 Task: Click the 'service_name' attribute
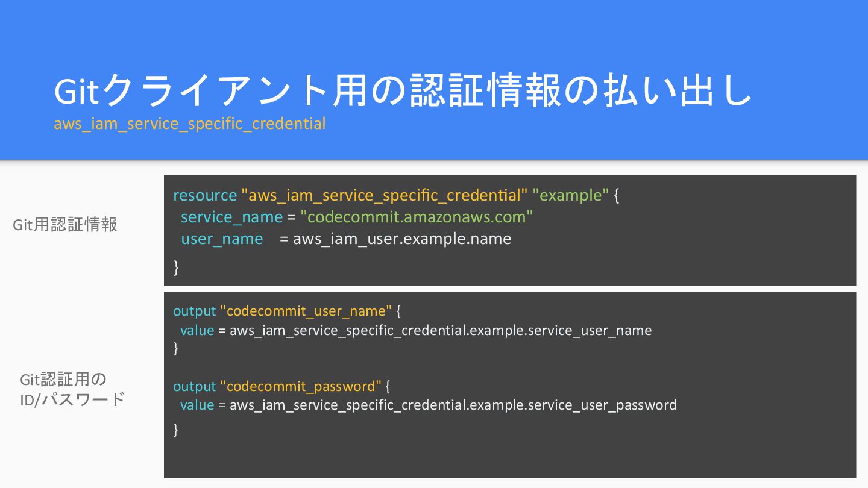[x=232, y=217]
